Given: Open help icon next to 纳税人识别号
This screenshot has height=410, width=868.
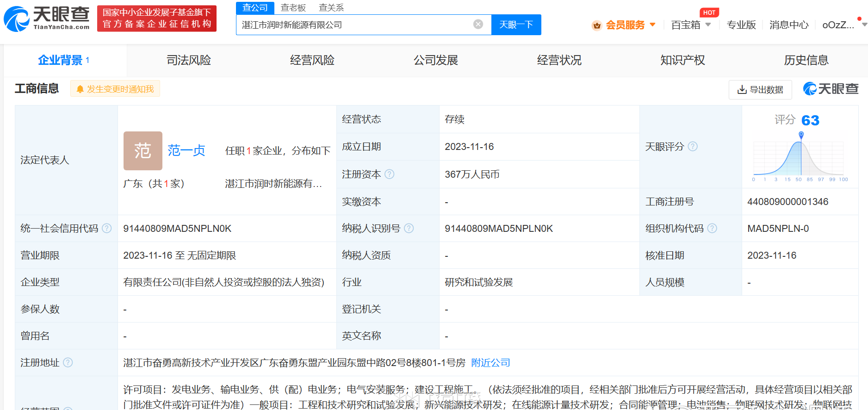Looking at the screenshot, I should point(409,228).
